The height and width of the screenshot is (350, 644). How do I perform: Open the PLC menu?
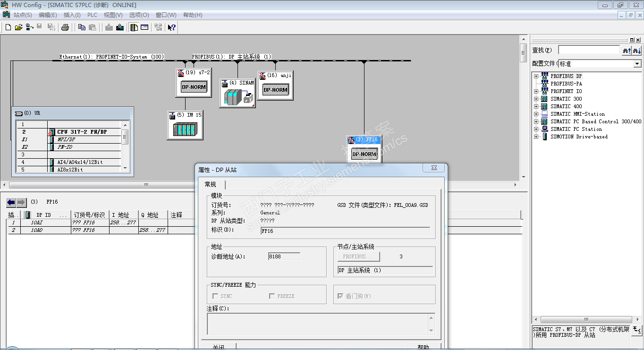(92, 15)
